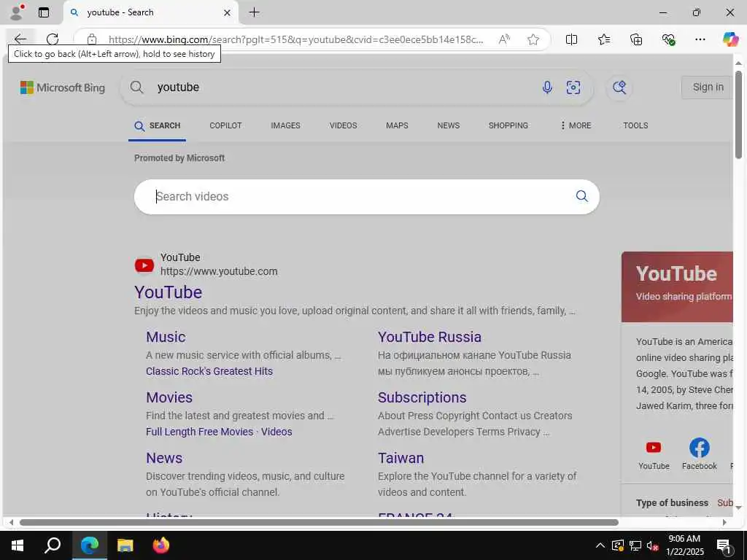The image size is (747, 560).
Task: Switch to the NEWS tab
Action: pos(449,125)
